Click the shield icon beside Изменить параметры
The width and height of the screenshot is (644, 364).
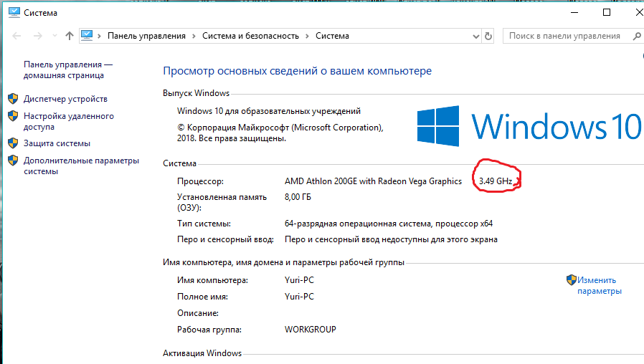click(571, 280)
